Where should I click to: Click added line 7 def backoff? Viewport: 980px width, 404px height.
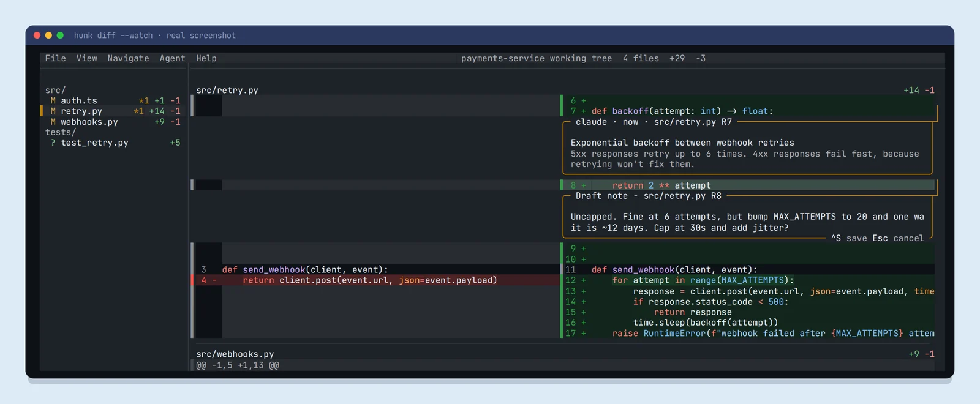click(748, 111)
